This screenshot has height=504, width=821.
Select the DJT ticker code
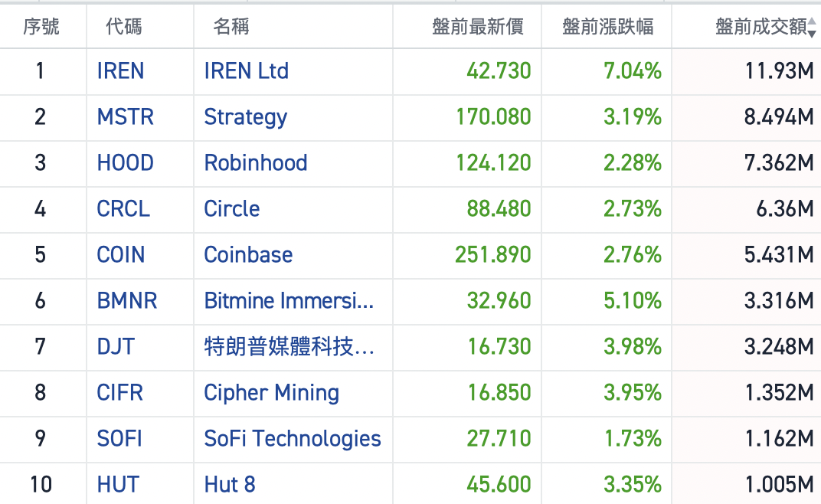point(116,347)
